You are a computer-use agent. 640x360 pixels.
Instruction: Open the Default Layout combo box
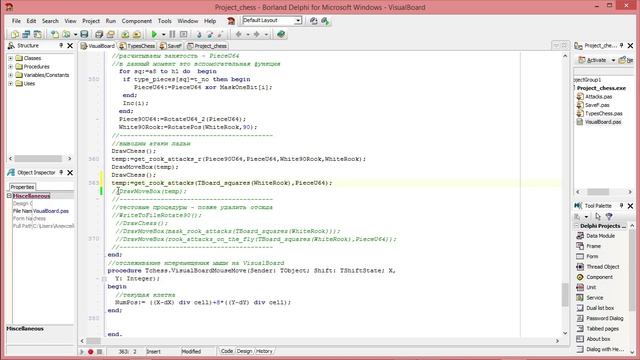tap(272, 20)
